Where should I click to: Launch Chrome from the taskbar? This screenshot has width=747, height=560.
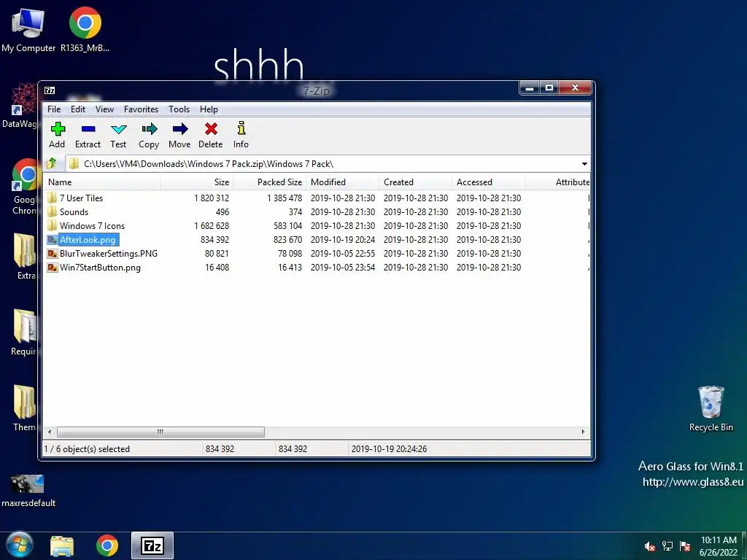(x=107, y=545)
